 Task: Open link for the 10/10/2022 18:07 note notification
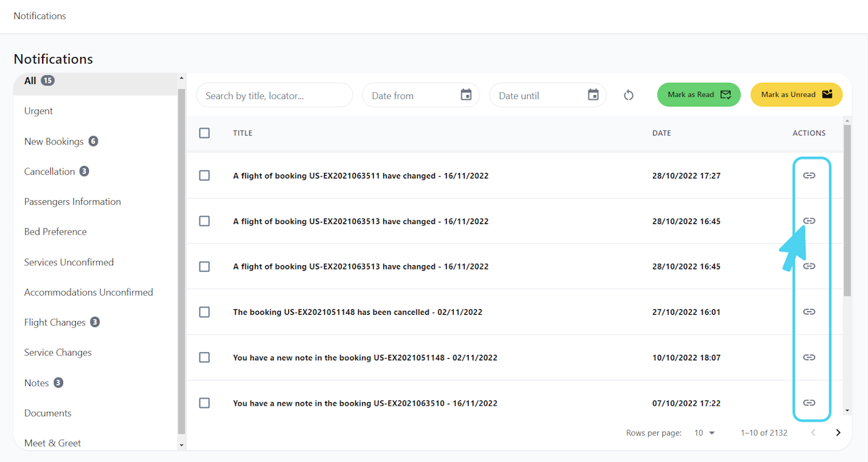tap(809, 358)
